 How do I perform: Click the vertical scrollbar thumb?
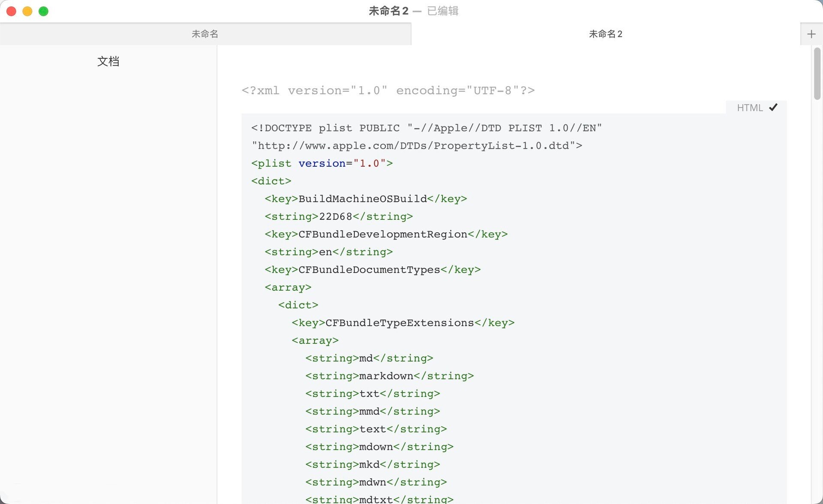coord(817,74)
